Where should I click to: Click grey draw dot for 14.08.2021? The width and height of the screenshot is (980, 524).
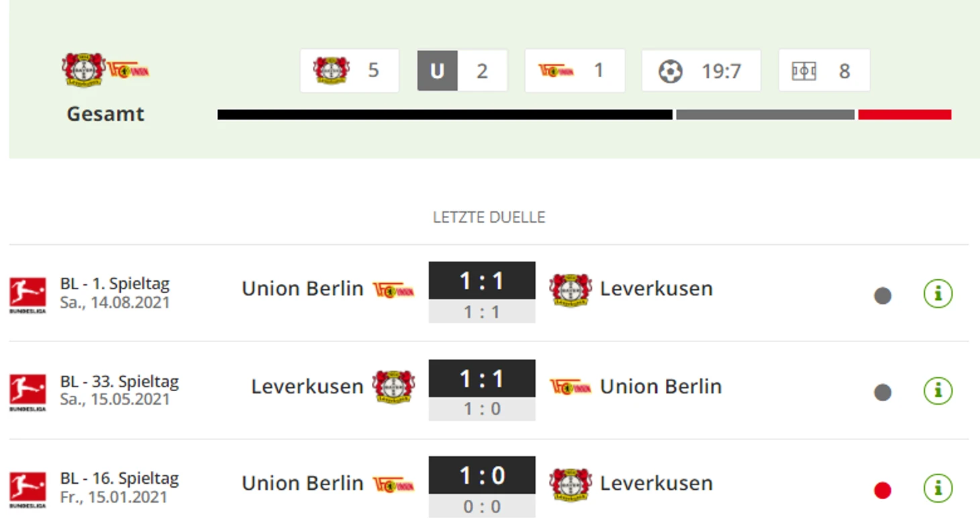pyautogui.click(x=883, y=295)
